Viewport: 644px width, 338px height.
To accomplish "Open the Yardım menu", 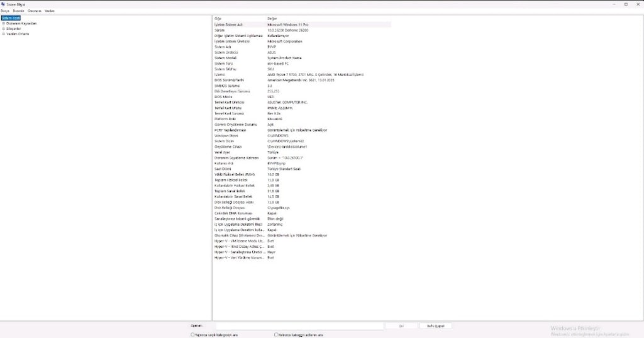I will [50, 11].
